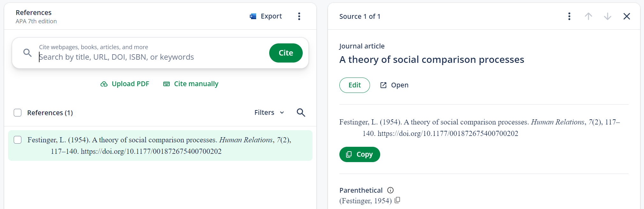Toggle the select-all References checkbox
This screenshot has width=644, height=209.
18,113
